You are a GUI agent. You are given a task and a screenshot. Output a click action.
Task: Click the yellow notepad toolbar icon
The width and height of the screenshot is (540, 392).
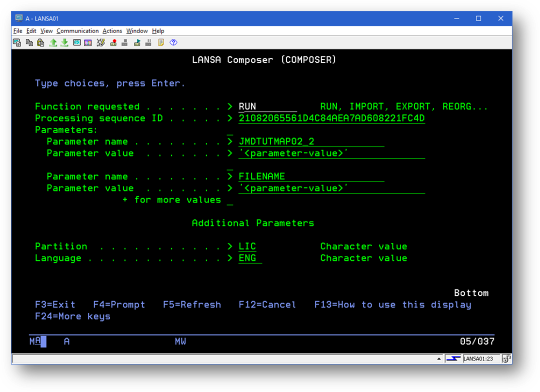161,42
